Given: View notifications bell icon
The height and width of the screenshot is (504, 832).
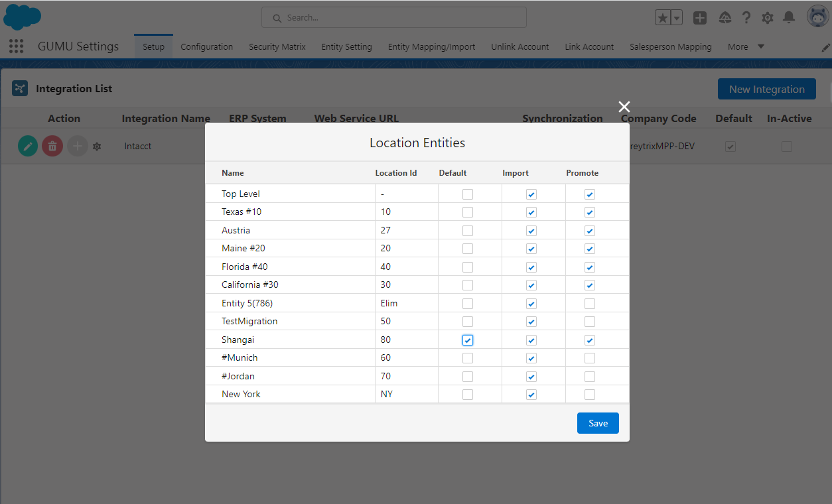Looking at the screenshot, I should click(x=789, y=18).
